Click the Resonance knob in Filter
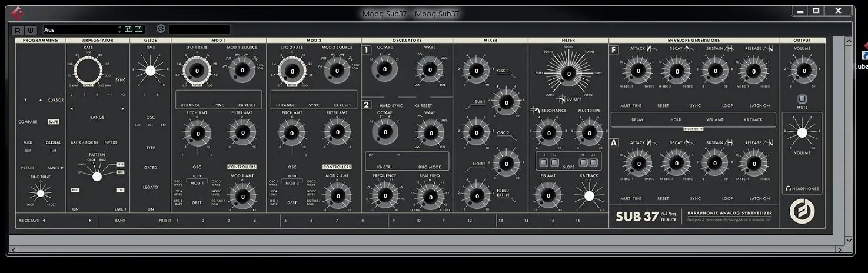The image size is (868, 273). (548, 133)
